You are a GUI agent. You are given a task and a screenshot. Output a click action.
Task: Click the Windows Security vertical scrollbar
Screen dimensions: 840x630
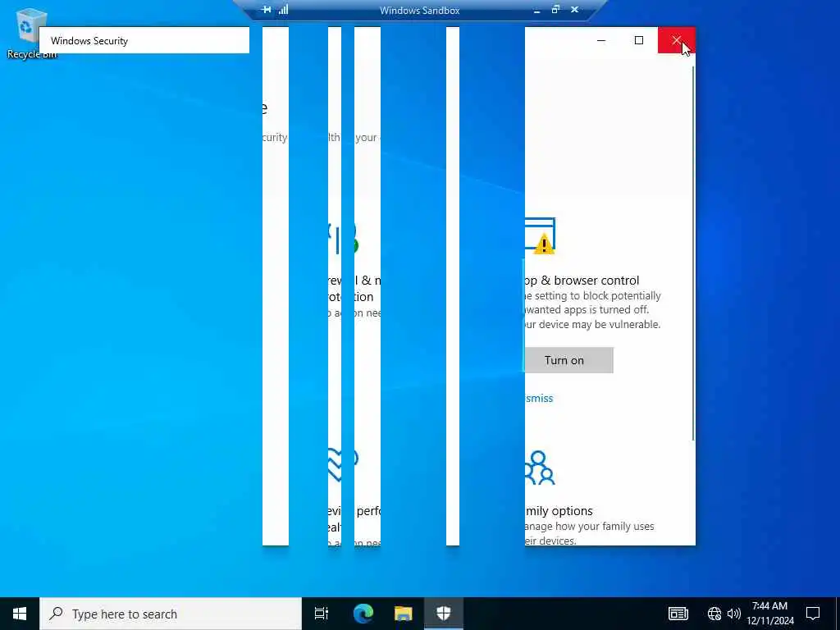coord(693,253)
